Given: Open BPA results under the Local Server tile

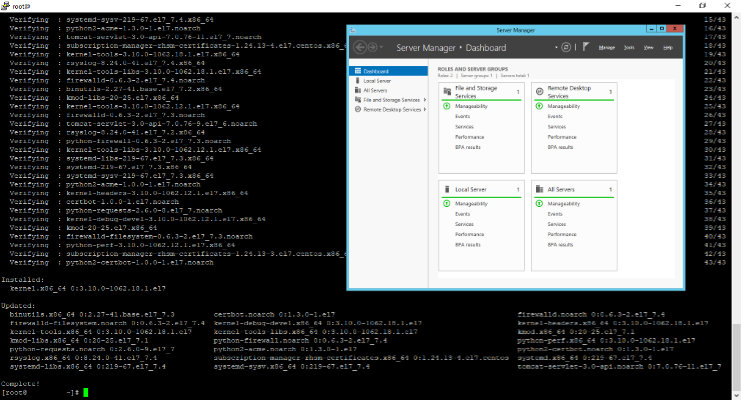Looking at the screenshot, I should [466, 244].
